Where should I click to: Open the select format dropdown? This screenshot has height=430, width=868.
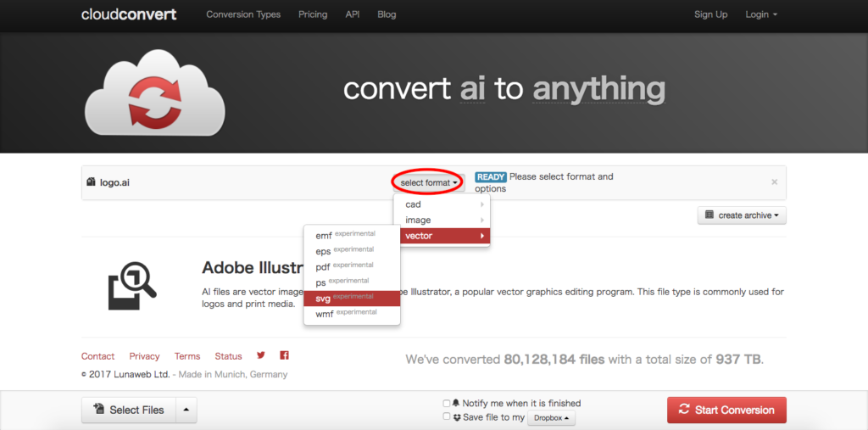[429, 182]
